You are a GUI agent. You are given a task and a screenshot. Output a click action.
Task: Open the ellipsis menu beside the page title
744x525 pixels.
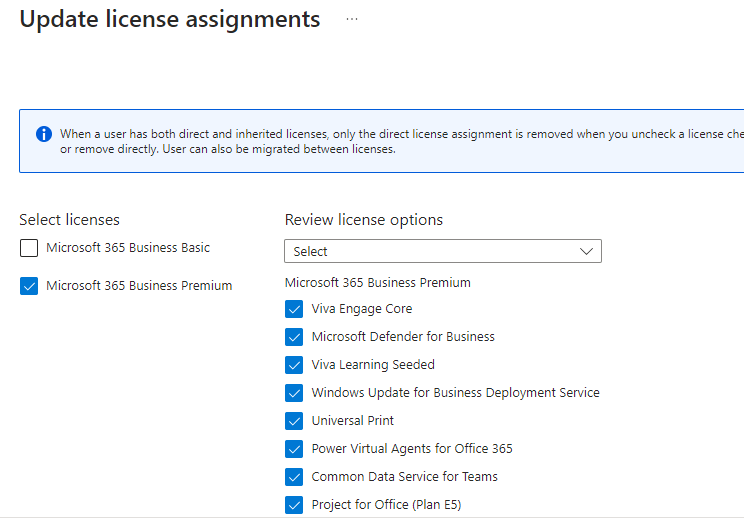point(352,19)
